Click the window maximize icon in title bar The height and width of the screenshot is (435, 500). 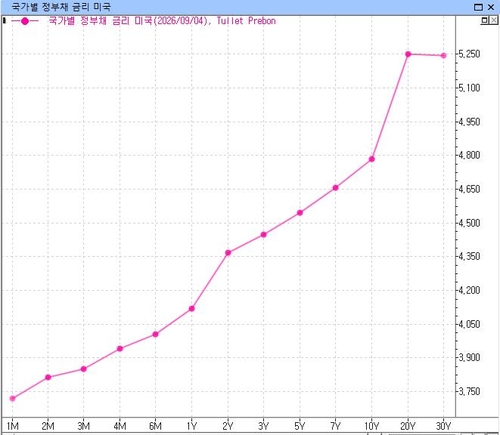coord(478,7)
